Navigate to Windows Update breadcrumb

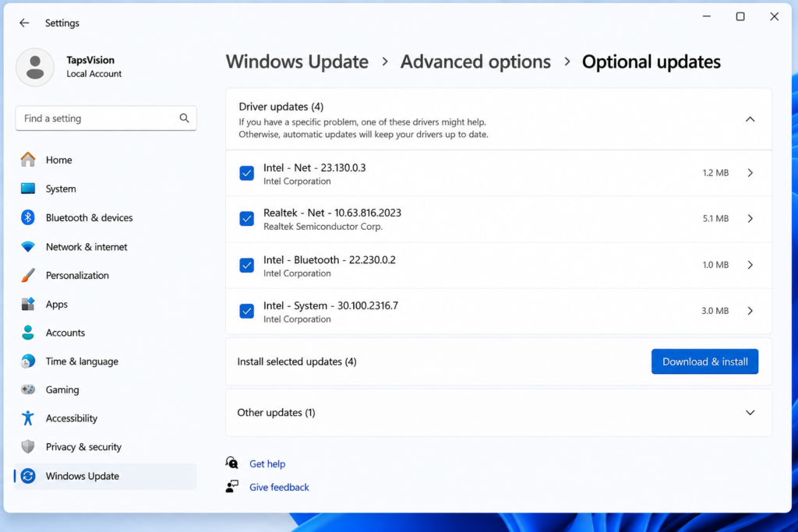click(x=297, y=62)
